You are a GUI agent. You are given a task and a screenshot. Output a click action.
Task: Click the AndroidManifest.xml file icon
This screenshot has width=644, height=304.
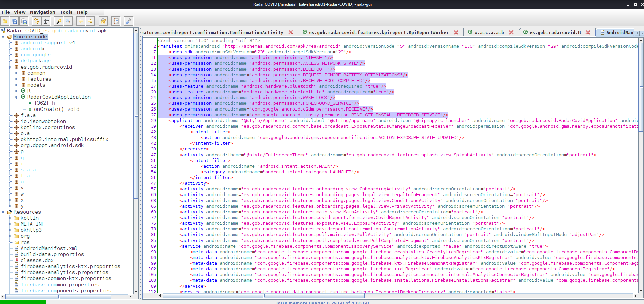click(x=16, y=248)
